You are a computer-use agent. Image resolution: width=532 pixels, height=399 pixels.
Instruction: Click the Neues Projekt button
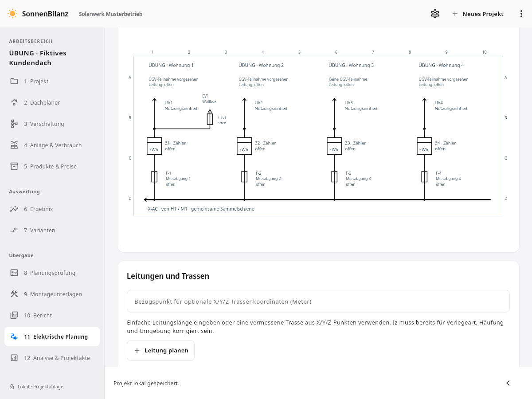(x=477, y=14)
